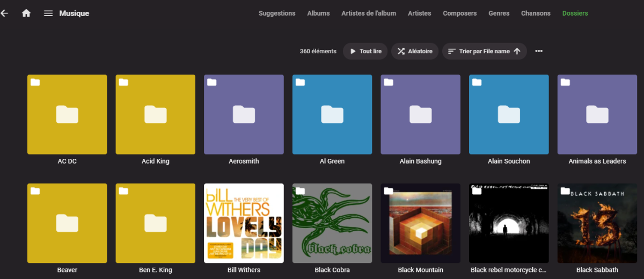Go to the home screen icon
This screenshot has width=644, height=279.
pos(26,13)
